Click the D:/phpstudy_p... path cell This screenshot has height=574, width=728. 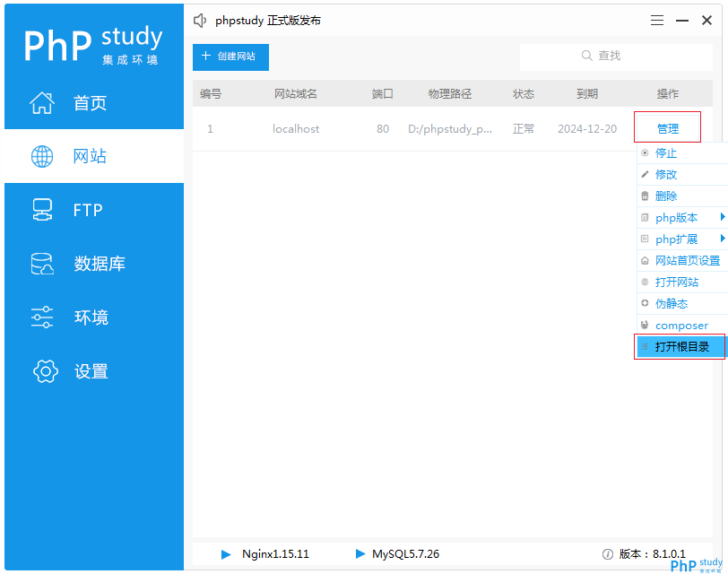450,129
